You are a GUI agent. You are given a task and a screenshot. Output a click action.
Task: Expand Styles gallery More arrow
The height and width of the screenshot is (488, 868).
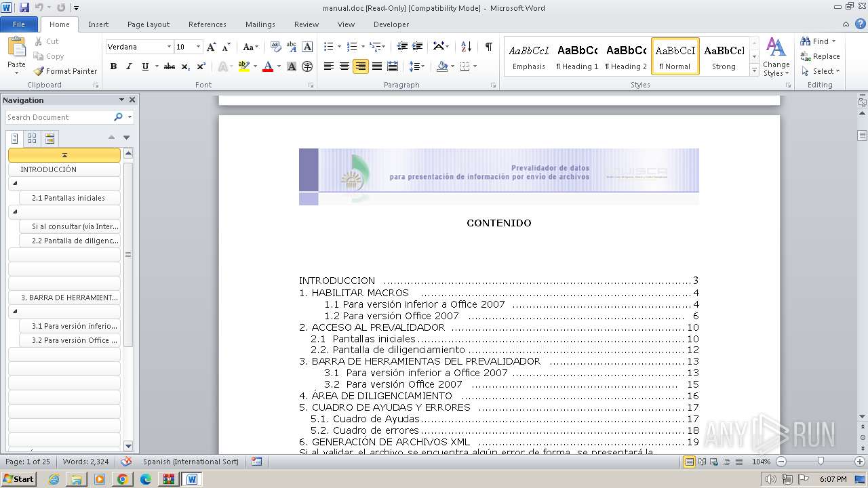754,70
